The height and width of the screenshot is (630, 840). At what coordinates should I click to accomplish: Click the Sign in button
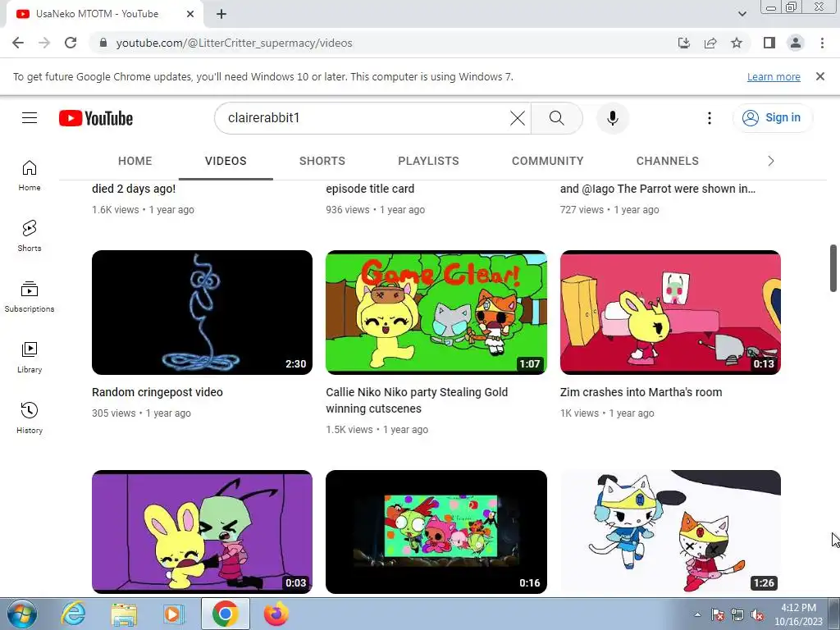click(772, 118)
